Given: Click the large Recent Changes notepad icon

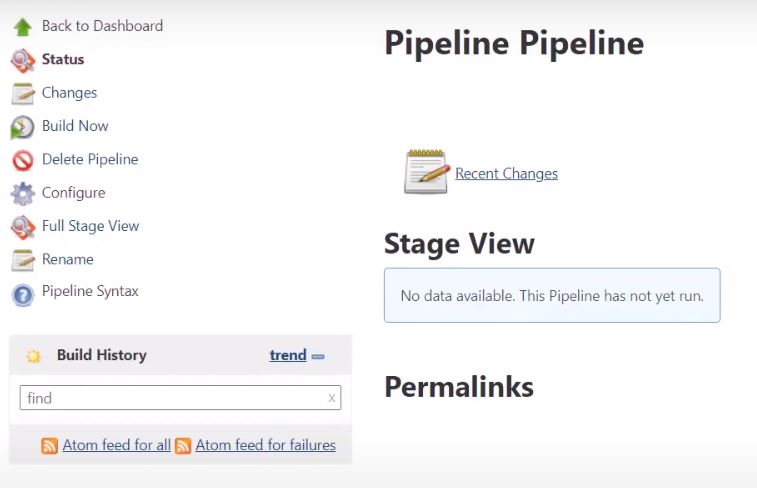Looking at the screenshot, I should 427,172.
